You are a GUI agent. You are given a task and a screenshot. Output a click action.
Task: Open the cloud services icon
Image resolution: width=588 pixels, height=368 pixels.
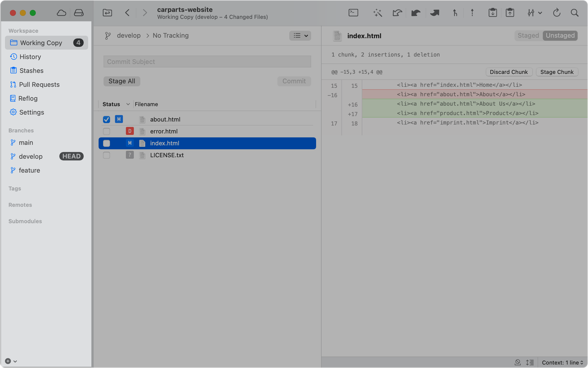click(61, 13)
